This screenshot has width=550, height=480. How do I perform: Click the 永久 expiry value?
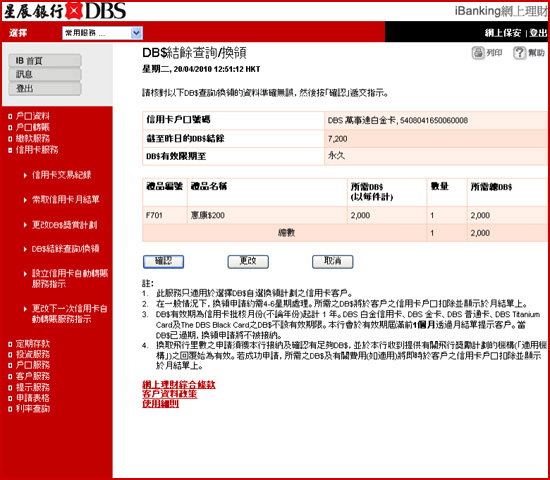336,156
